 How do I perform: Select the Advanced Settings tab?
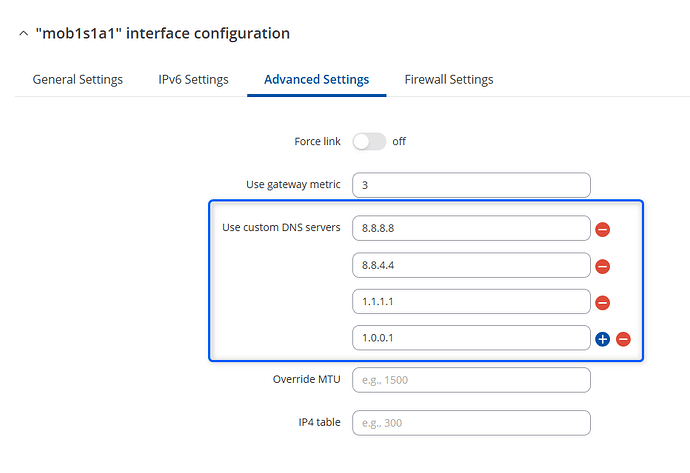tap(316, 80)
